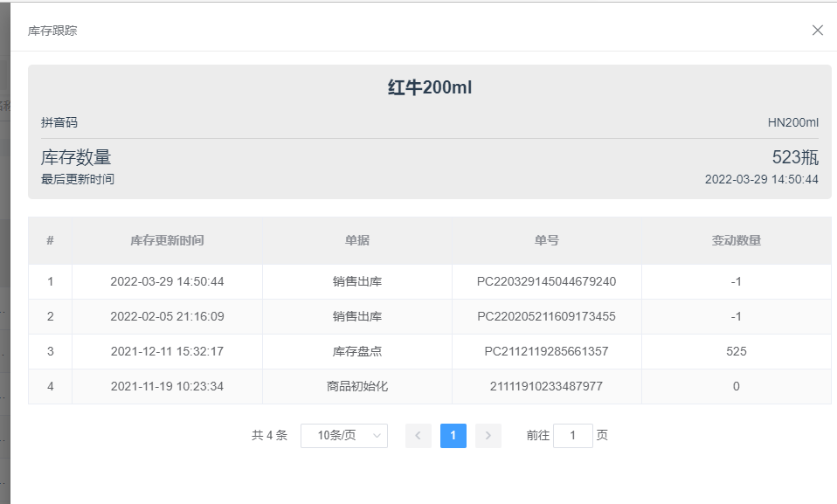
Task: Click the 销售出库 cell in row 2
Action: click(x=357, y=316)
